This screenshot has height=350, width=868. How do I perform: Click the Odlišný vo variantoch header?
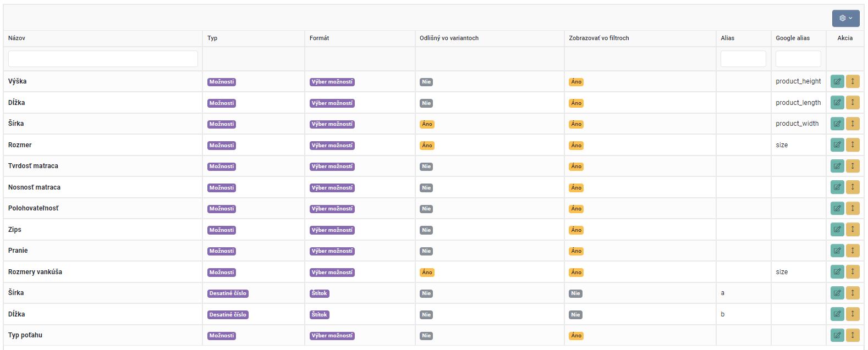point(449,38)
